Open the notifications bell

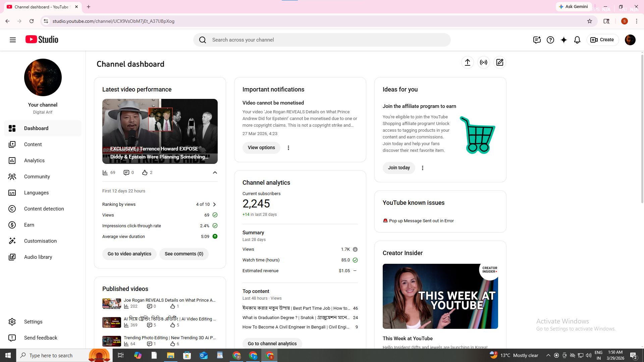click(577, 40)
